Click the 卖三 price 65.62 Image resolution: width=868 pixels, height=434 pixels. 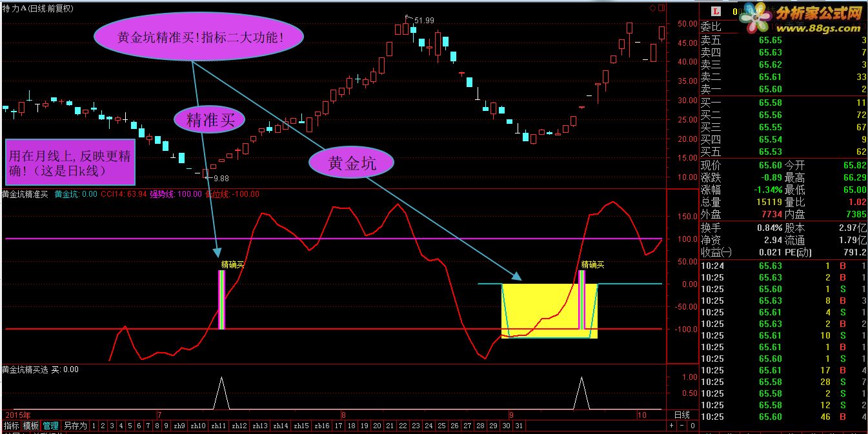pyautogui.click(x=770, y=64)
